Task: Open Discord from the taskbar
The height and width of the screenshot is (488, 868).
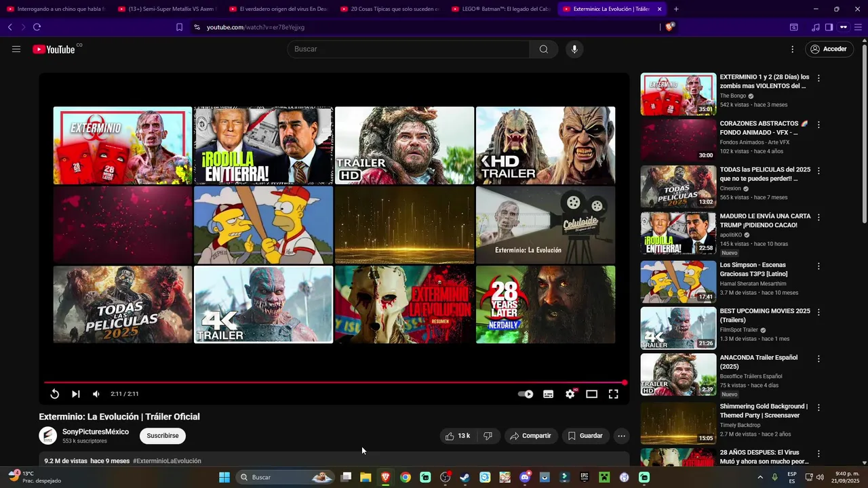Action: (x=525, y=477)
